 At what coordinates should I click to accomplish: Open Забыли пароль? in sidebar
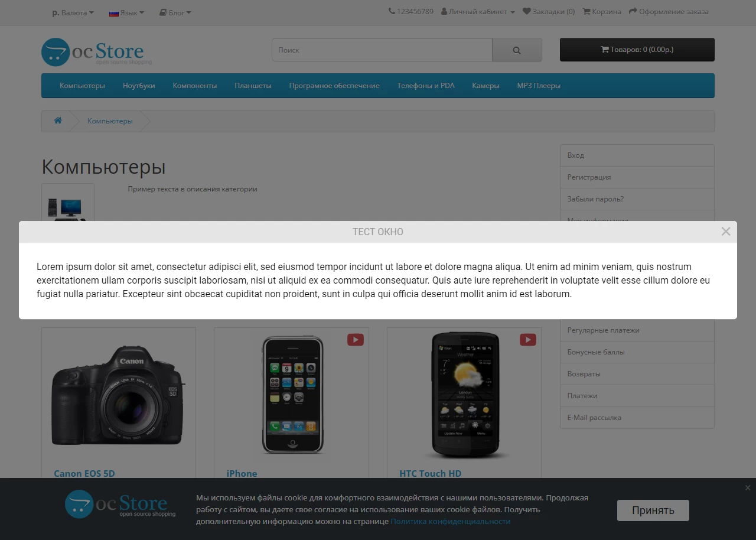[637, 199]
